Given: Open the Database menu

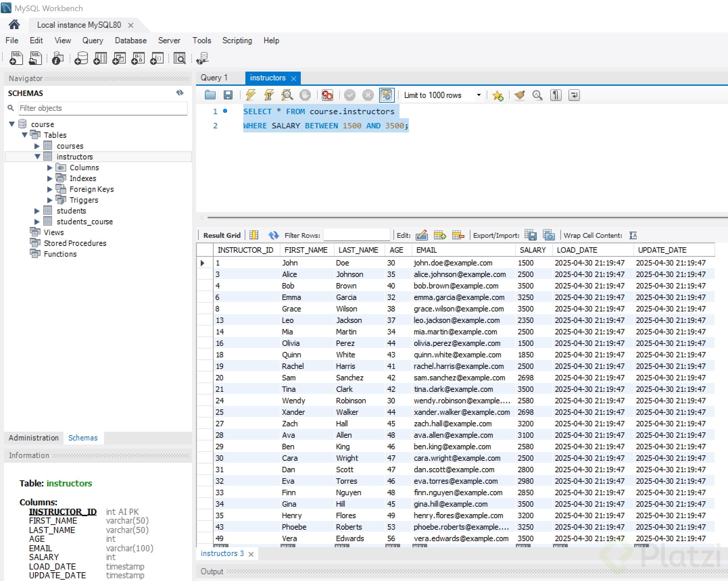Looking at the screenshot, I should tap(130, 41).
